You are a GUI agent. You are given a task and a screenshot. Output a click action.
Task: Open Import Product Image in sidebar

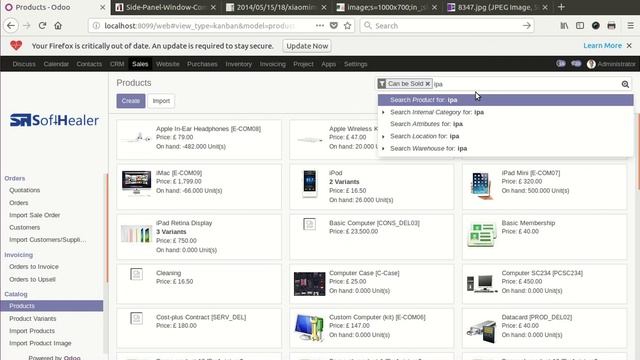[x=40, y=343]
